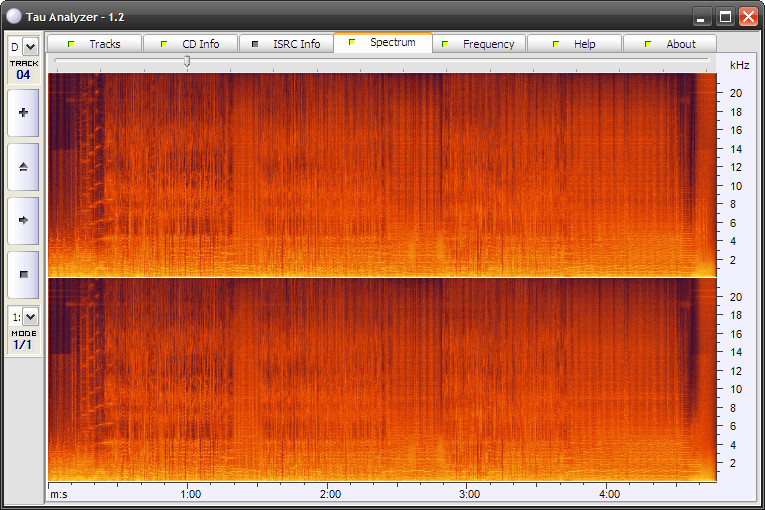Click the 2:00 mark on time axis
Viewport: 765px width, 510px height.
(330, 494)
